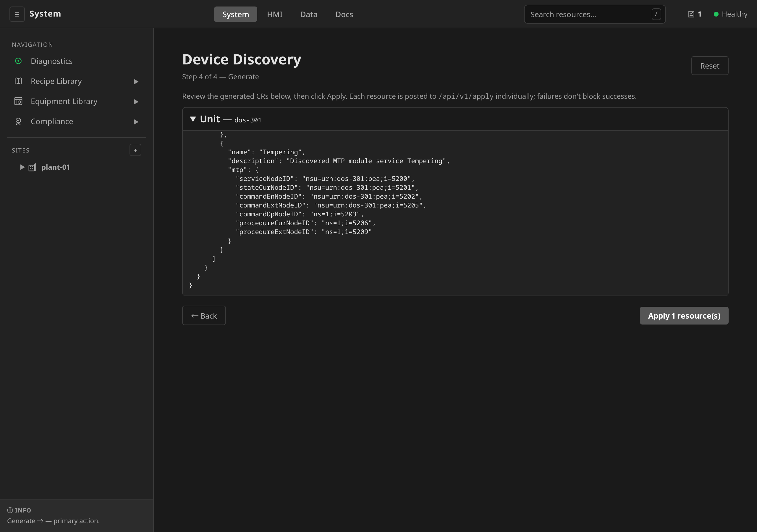Click the "description" JSON line

tap(339, 161)
